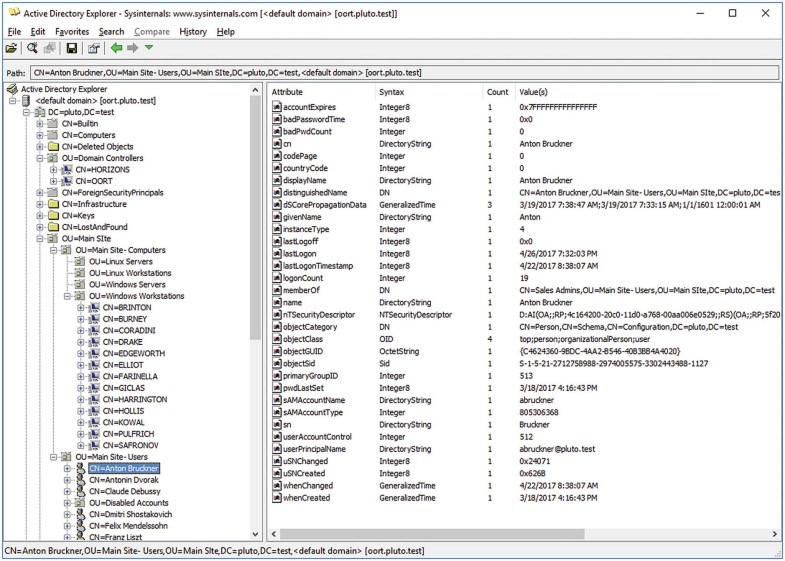
Task: Click the CN=Antonin Dvorak user icon
Action: coord(80,480)
